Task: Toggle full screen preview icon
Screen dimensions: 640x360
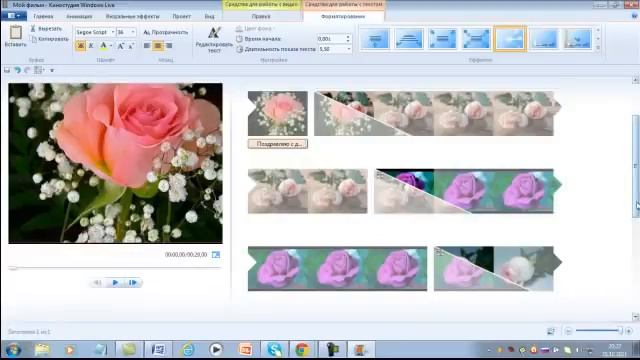Action: pyautogui.click(x=216, y=255)
